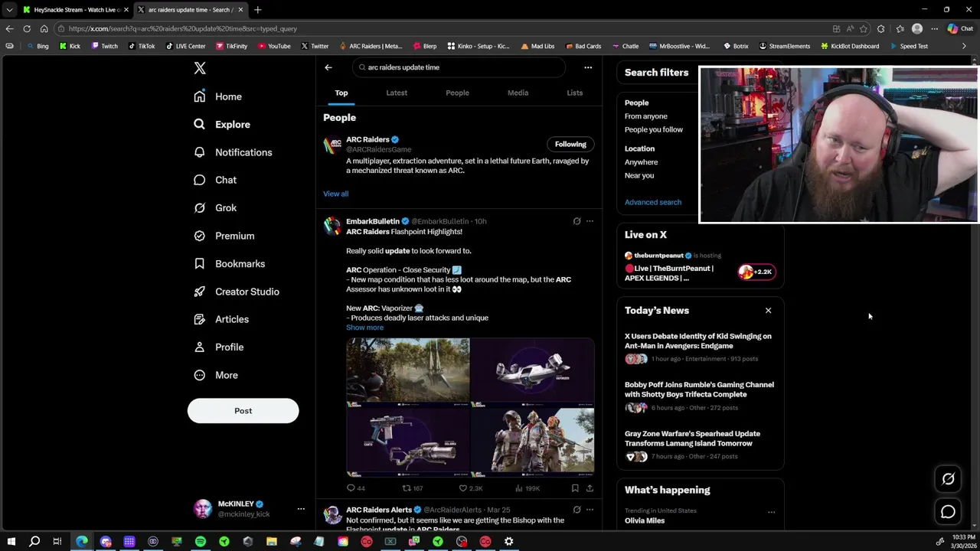Click the back arrow beside search box

click(x=328, y=67)
